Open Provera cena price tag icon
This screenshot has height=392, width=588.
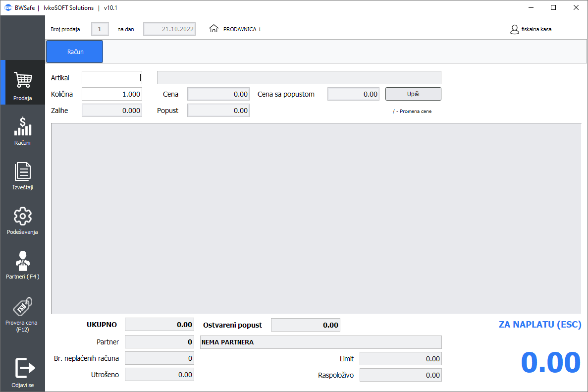(x=23, y=306)
